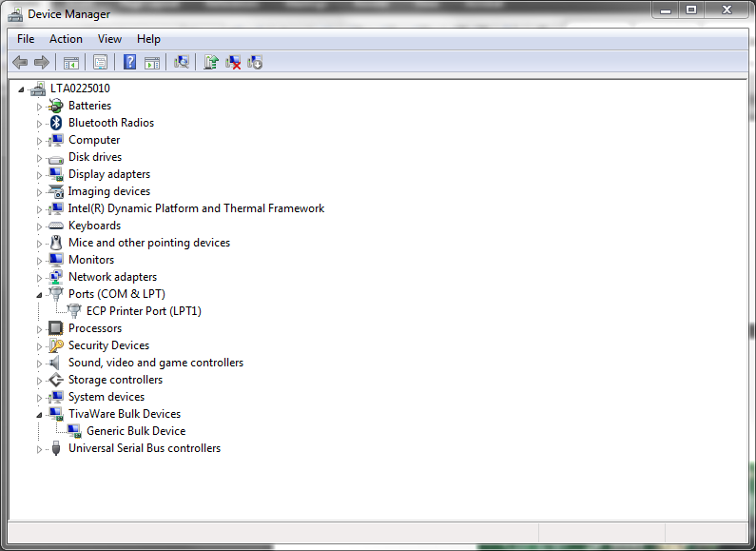Screen dimensions: 756x551
Task: Click the Storage controllers icon
Action: click(x=56, y=380)
